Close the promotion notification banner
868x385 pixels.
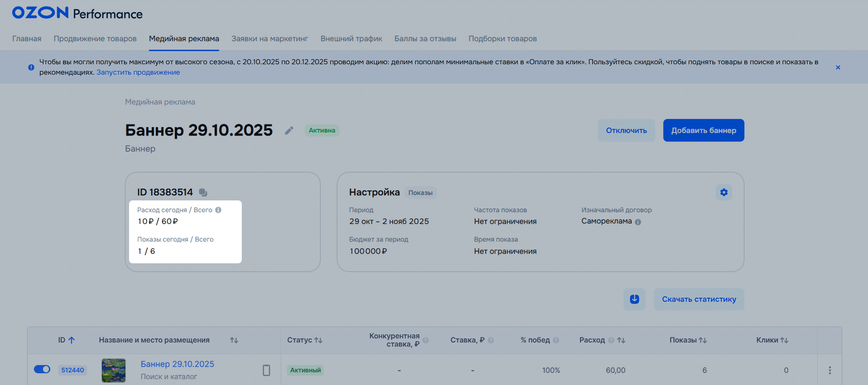point(838,67)
